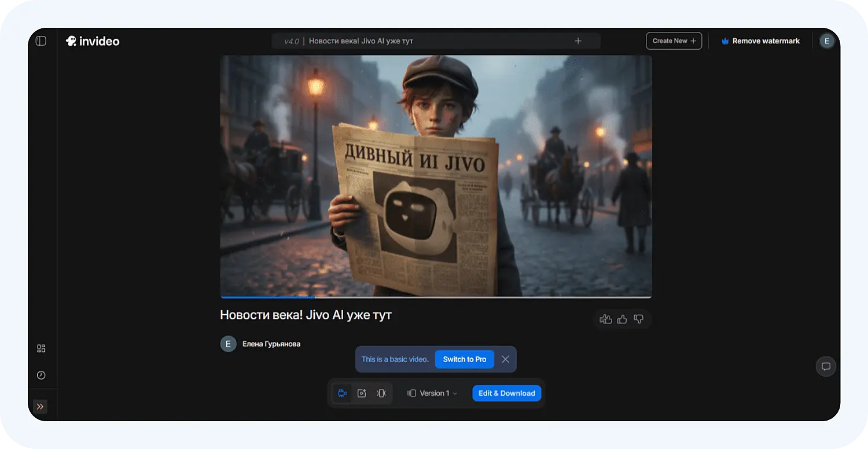Give the video a thumbs up
The image size is (868, 449).
(x=623, y=319)
